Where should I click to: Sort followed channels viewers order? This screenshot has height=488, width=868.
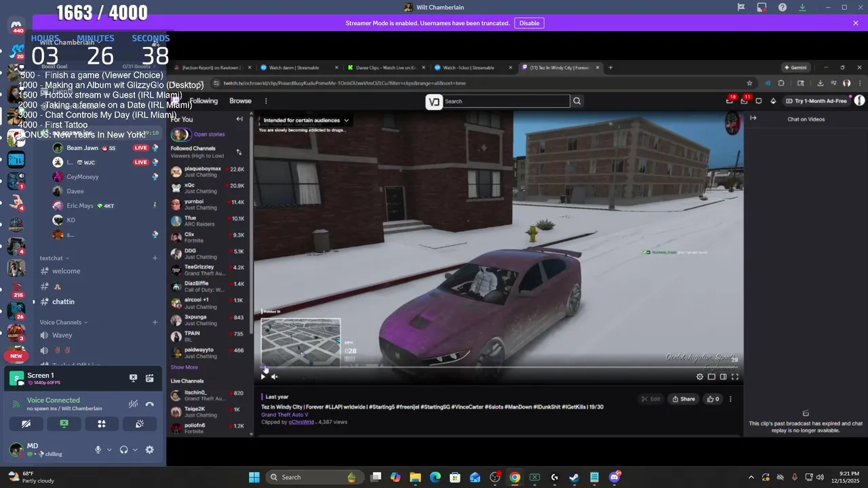click(x=239, y=152)
